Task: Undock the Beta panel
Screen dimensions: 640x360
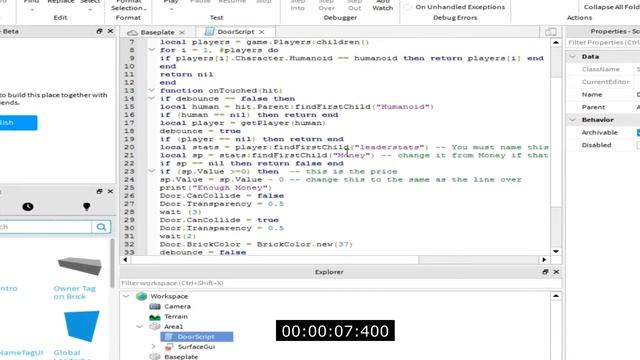Action: (x=99, y=31)
